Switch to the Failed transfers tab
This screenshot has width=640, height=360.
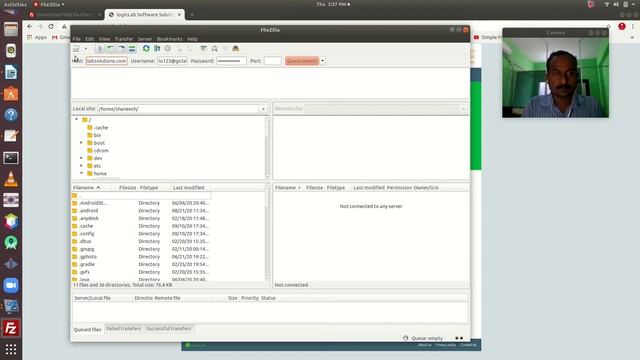123,329
